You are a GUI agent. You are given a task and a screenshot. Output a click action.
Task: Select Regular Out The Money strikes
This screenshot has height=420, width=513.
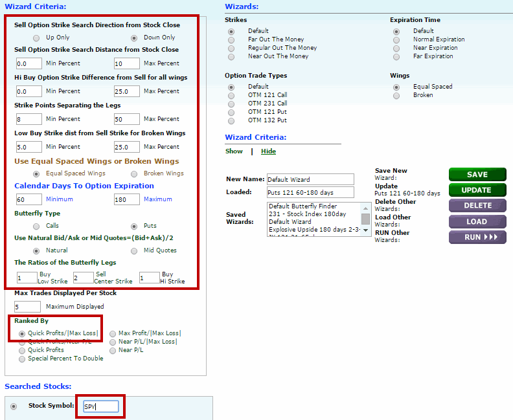(x=231, y=49)
